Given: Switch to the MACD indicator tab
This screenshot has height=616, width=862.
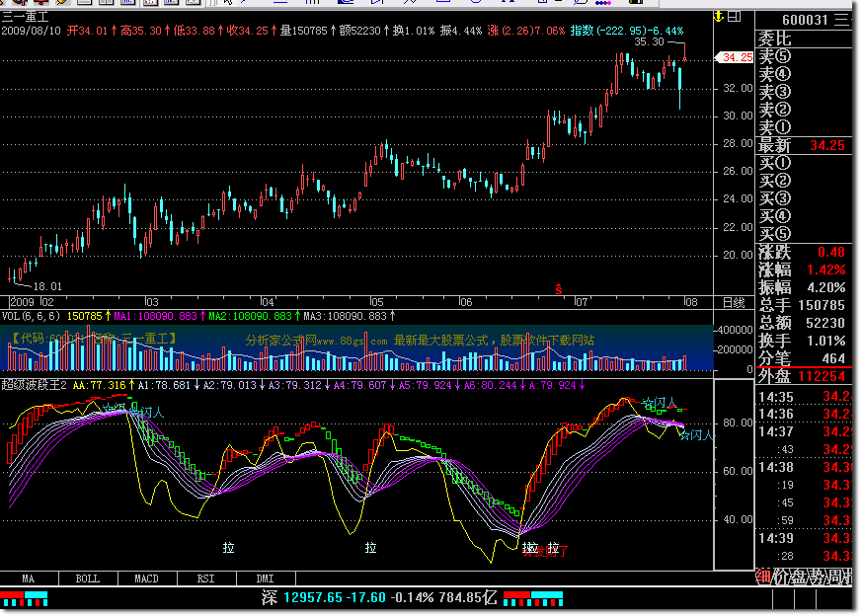Looking at the screenshot, I should [x=147, y=578].
